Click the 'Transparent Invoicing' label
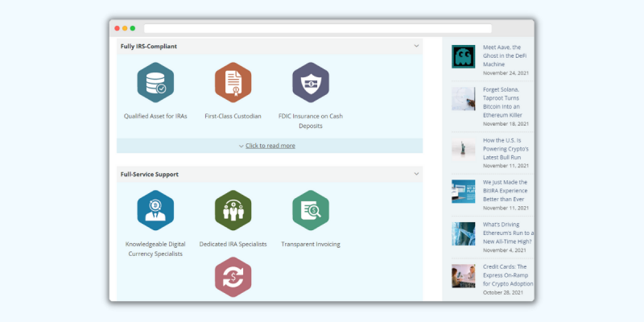The image size is (644, 322). (x=311, y=244)
